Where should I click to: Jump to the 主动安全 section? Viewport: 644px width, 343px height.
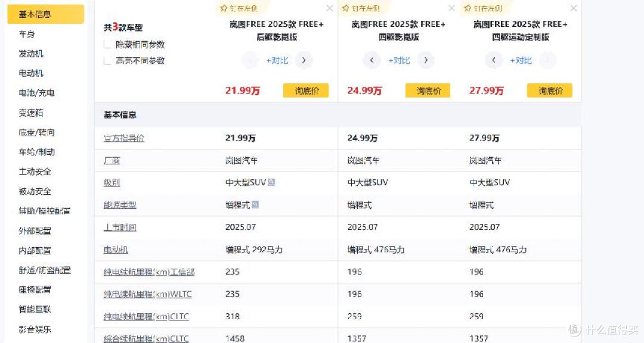pos(35,171)
